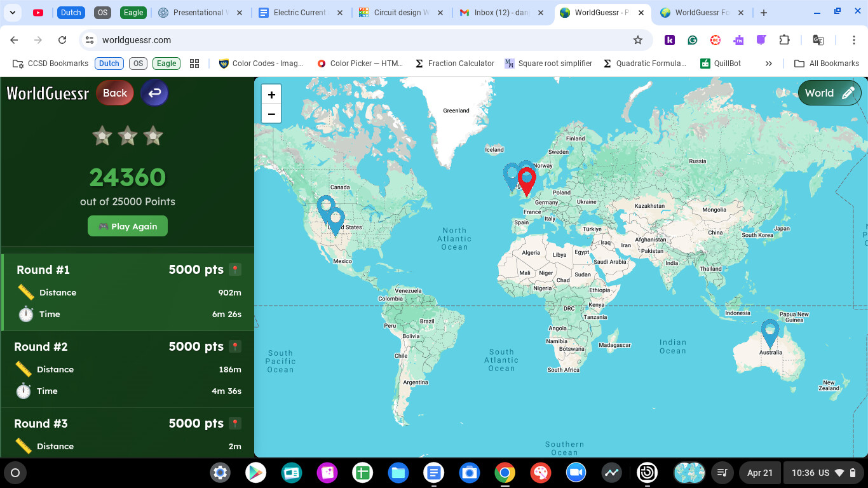Switch to the Inbox (12) Gmail tab
Viewport: 868px width, 488px height.
click(505, 13)
